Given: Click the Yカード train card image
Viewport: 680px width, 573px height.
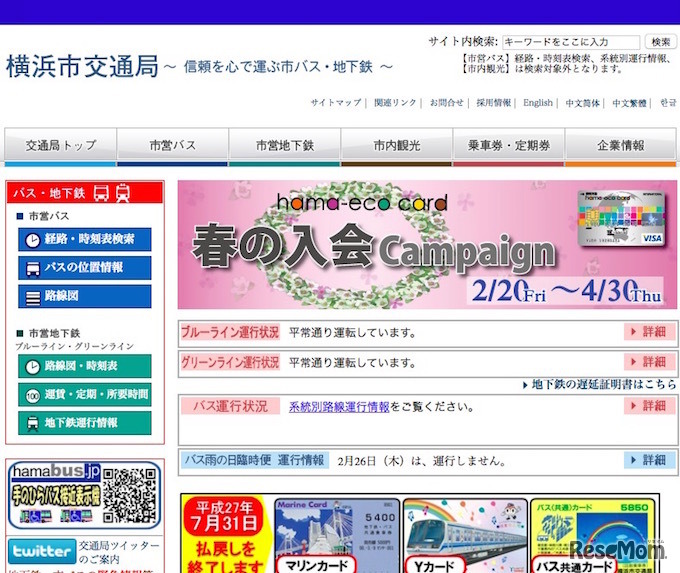Looking at the screenshot, I should coord(465,536).
